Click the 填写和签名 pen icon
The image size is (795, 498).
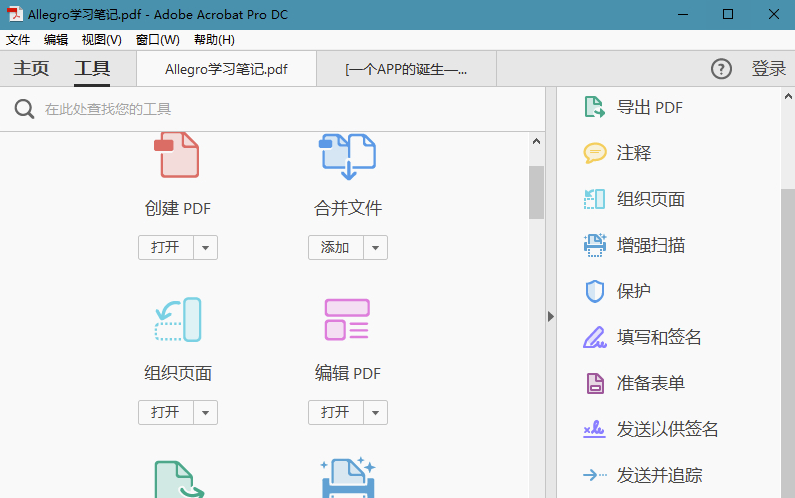[595, 337]
